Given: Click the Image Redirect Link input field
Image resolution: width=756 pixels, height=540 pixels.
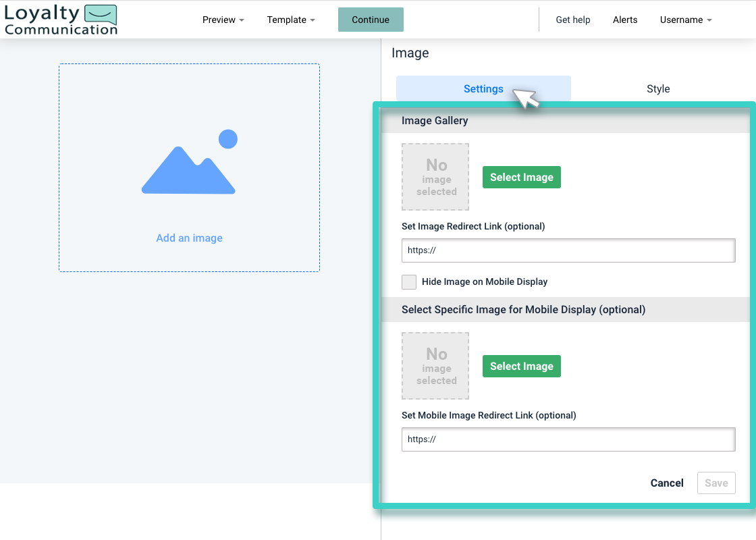Looking at the screenshot, I should 568,250.
